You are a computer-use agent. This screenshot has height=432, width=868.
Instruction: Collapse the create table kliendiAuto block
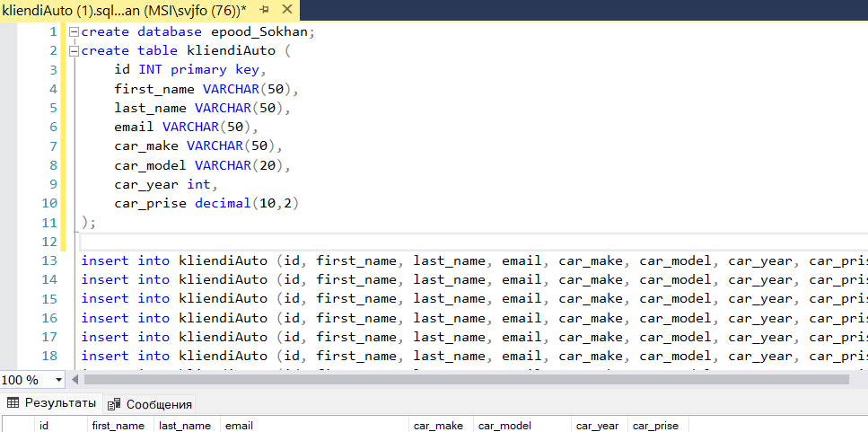[73, 51]
